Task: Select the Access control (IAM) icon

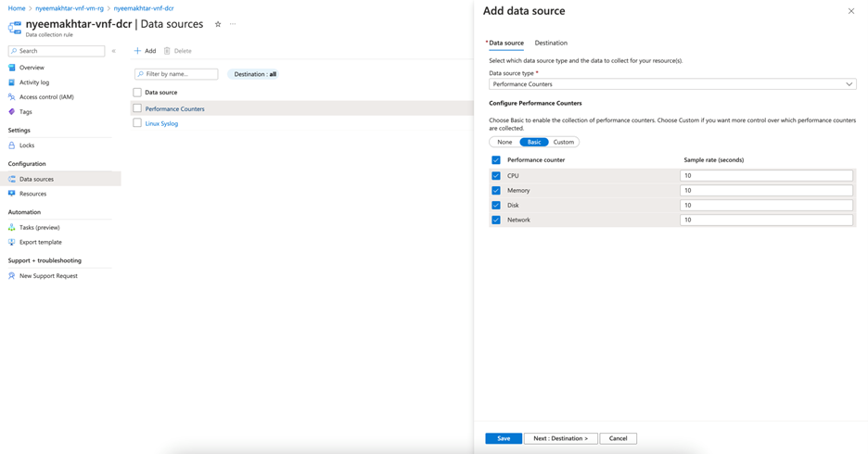Action: [x=12, y=97]
